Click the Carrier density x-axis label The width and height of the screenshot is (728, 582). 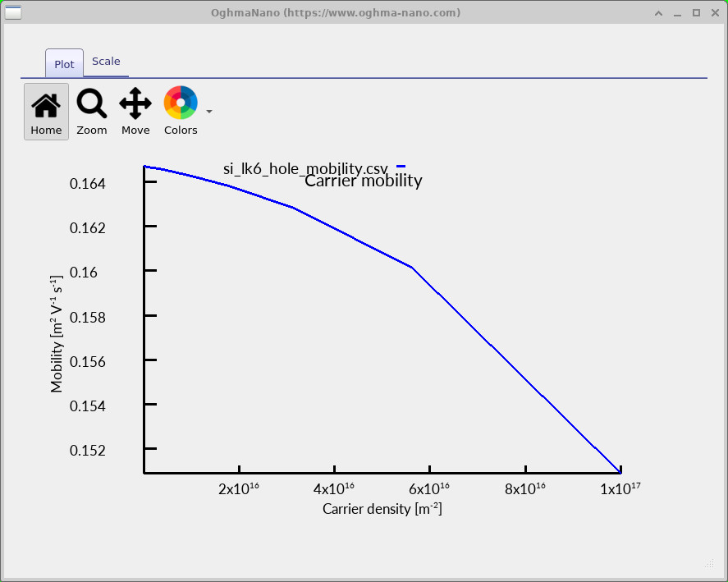[x=382, y=509]
